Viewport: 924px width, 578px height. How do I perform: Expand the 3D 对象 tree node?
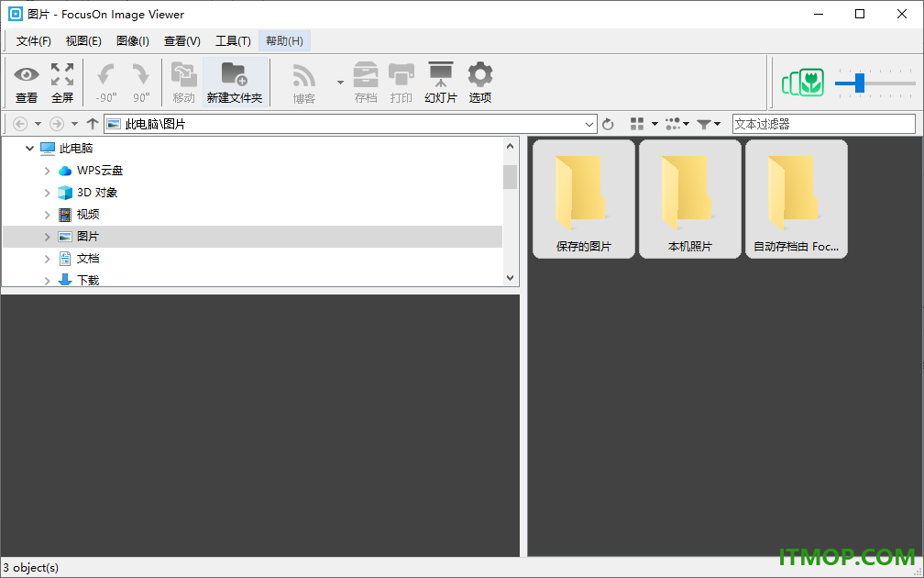pos(47,193)
